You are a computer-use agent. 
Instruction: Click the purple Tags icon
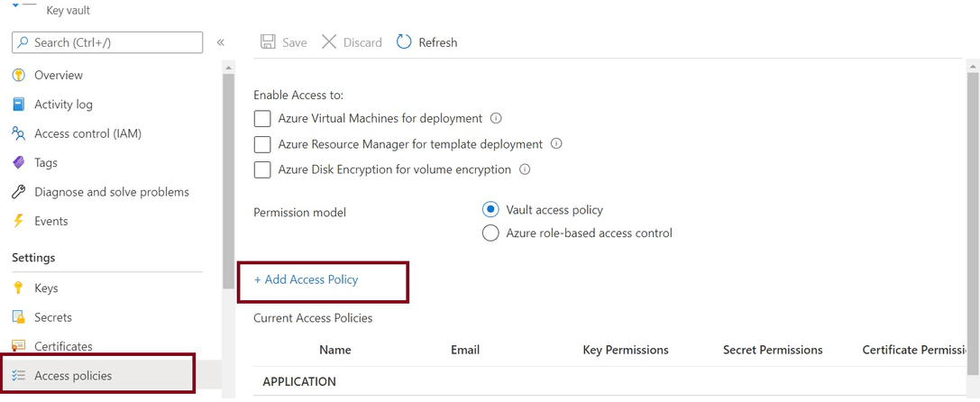click(19, 162)
